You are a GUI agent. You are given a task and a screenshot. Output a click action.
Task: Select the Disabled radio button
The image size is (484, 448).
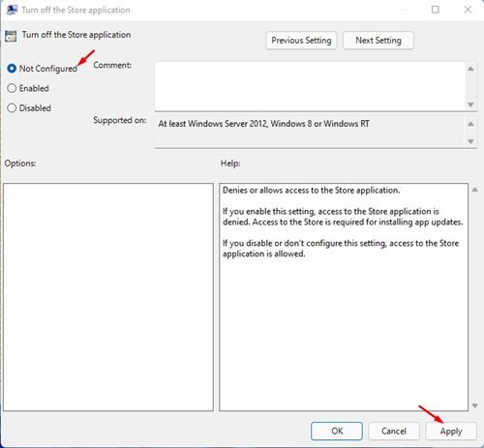click(x=12, y=107)
